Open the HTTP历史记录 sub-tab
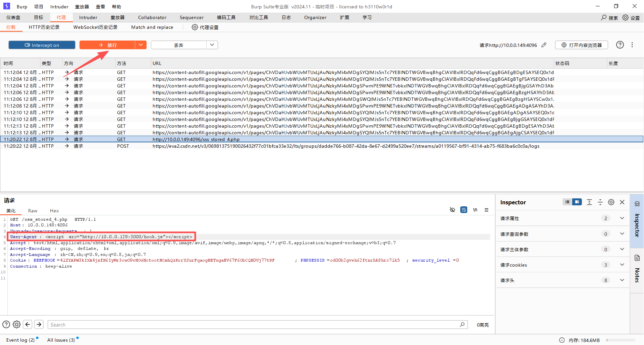Viewport: 644px width, 345px height. [x=44, y=27]
